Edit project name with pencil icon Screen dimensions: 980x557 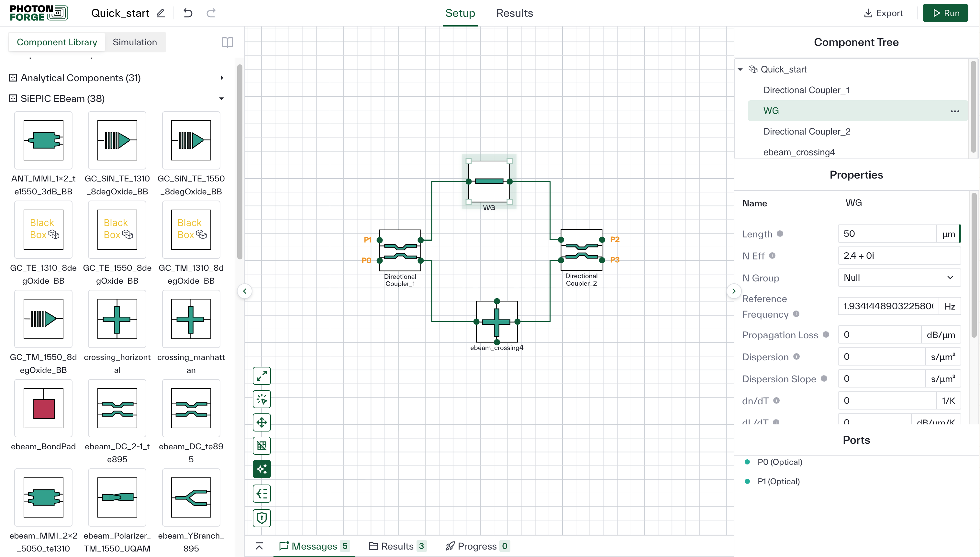(x=161, y=13)
